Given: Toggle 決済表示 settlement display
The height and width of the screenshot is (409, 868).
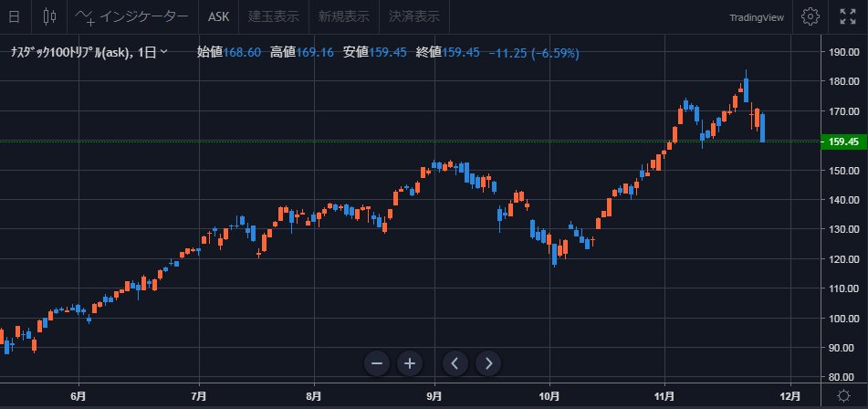Looking at the screenshot, I should tap(414, 16).
